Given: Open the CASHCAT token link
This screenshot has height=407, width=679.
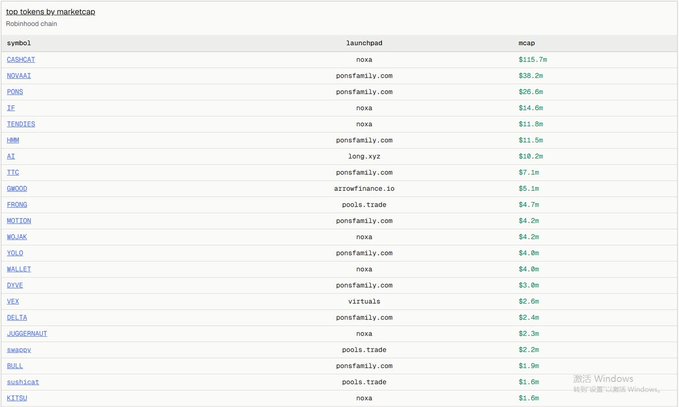Looking at the screenshot, I should tap(21, 60).
